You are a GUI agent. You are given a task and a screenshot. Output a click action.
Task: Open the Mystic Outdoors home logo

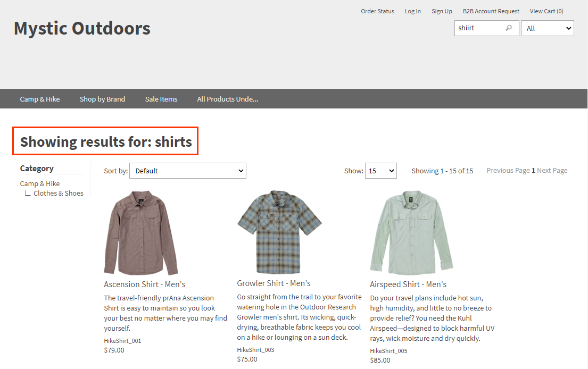[82, 28]
